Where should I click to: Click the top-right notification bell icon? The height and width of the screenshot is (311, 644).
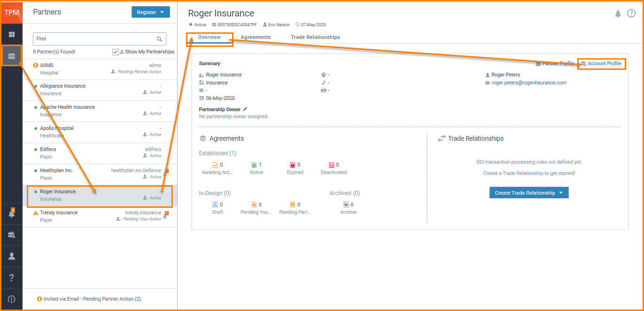(x=618, y=14)
